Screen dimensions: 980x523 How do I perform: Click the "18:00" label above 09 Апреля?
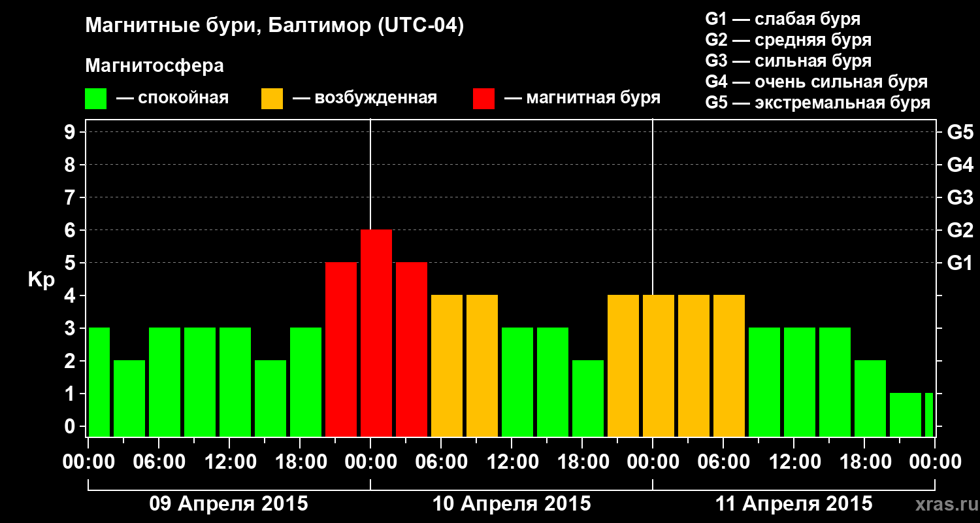point(300,462)
